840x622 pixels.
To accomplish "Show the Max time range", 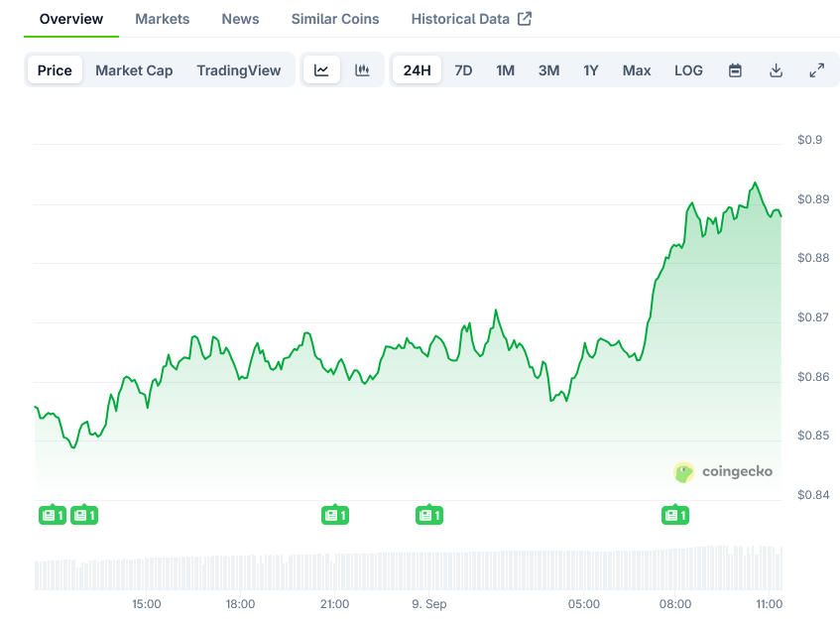I will [x=637, y=70].
